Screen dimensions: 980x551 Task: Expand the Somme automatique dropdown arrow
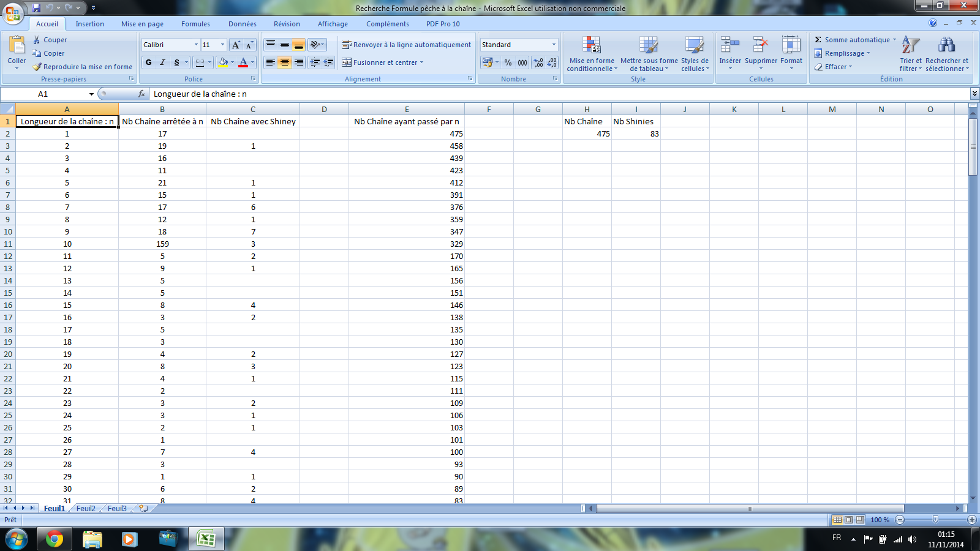[x=894, y=40]
